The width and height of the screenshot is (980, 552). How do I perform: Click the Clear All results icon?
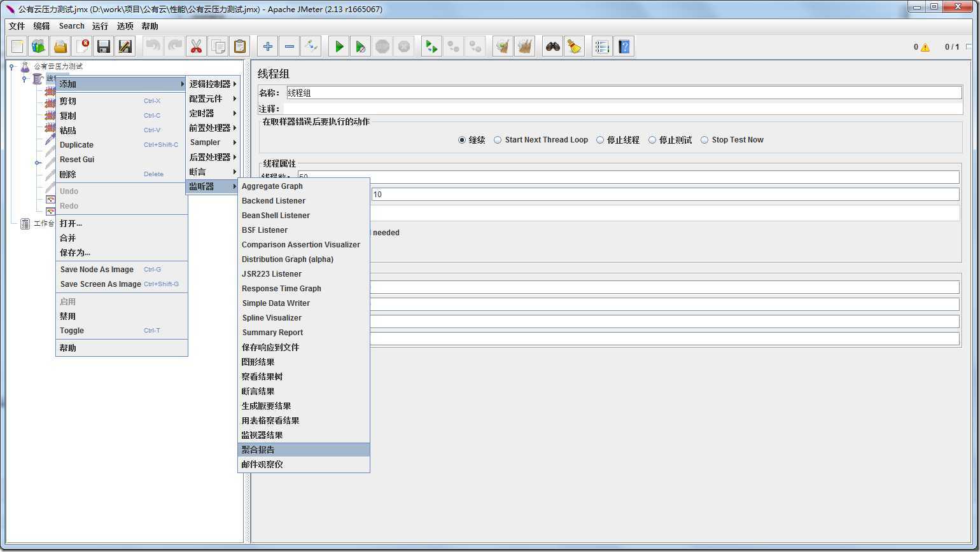(525, 46)
